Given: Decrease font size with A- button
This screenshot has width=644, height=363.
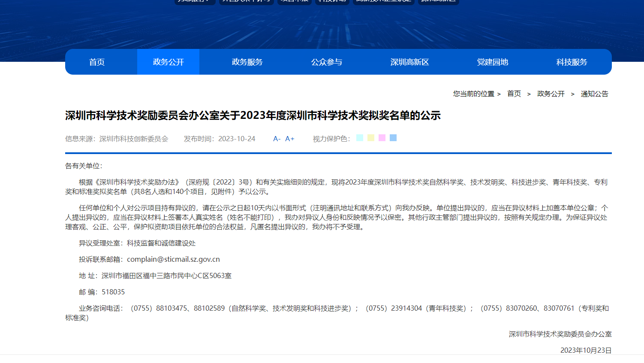Looking at the screenshot, I should point(277,139).
